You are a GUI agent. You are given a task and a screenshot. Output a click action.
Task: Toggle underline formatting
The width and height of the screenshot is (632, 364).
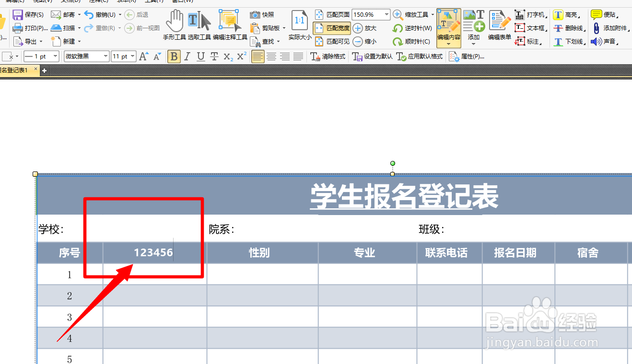pyautogui.click(x=199, y=57)
